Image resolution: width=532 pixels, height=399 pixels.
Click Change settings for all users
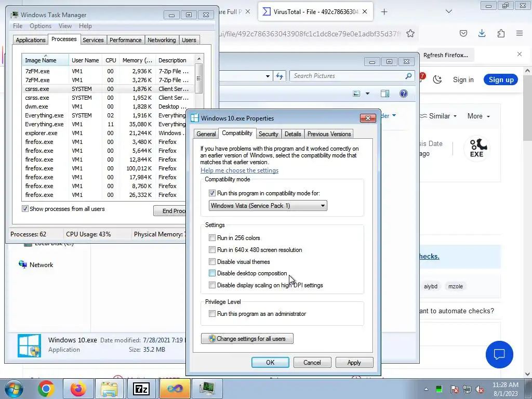coord(247,339)
